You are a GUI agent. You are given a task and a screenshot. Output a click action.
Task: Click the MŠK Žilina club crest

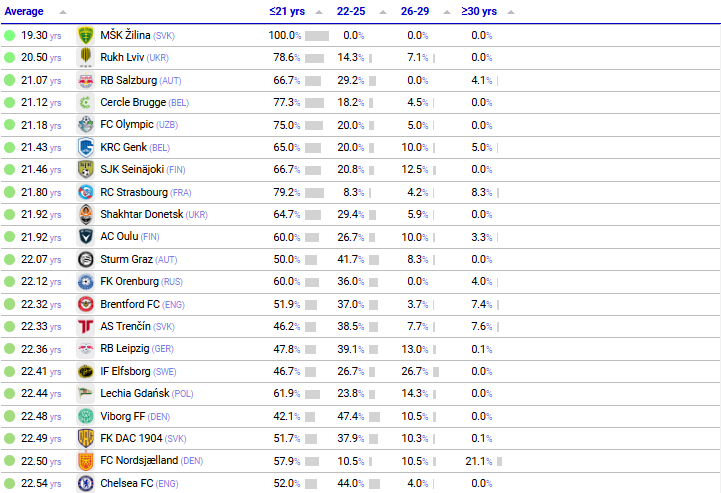click(x=86, y=35)
